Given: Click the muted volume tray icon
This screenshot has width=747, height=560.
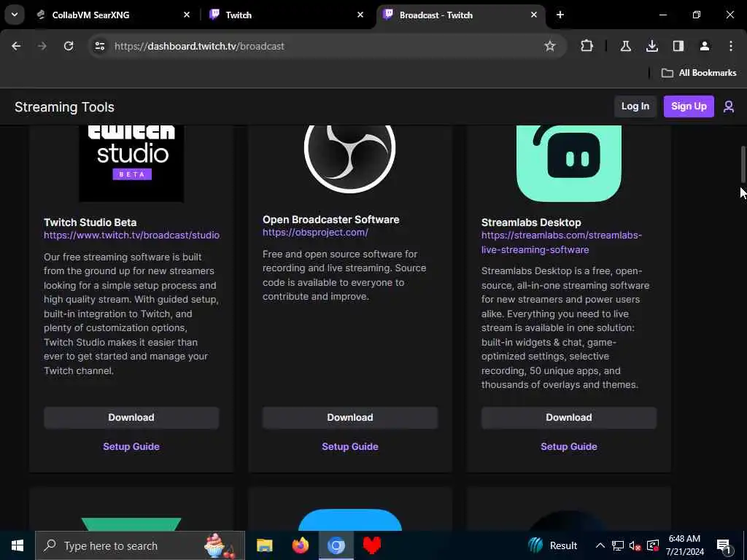Looking at the screenshot, I should pos(635,545).
